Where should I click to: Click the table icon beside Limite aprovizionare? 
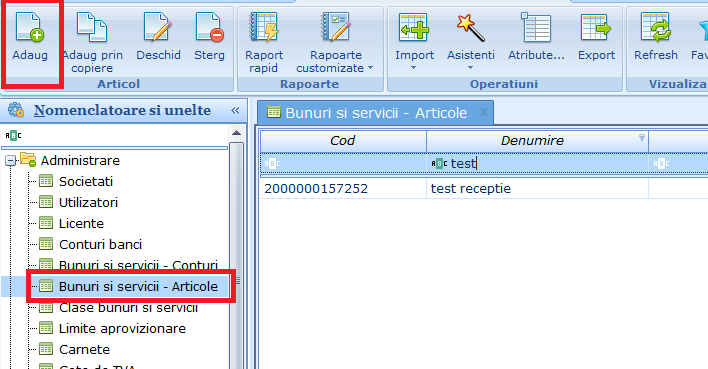click(x=46, y=328)
